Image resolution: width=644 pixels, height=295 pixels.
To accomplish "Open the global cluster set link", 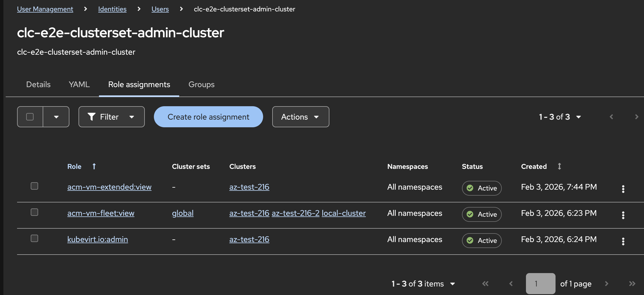I will point(183,213).
